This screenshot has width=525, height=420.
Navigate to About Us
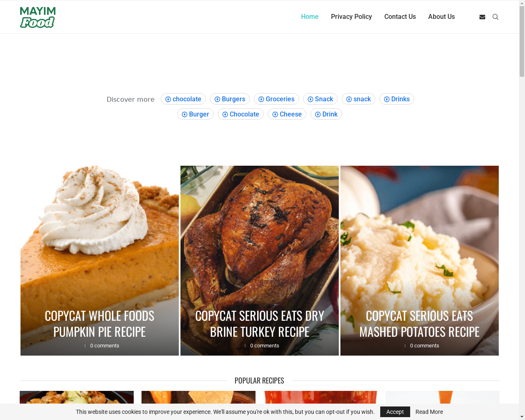click(441, 17)
